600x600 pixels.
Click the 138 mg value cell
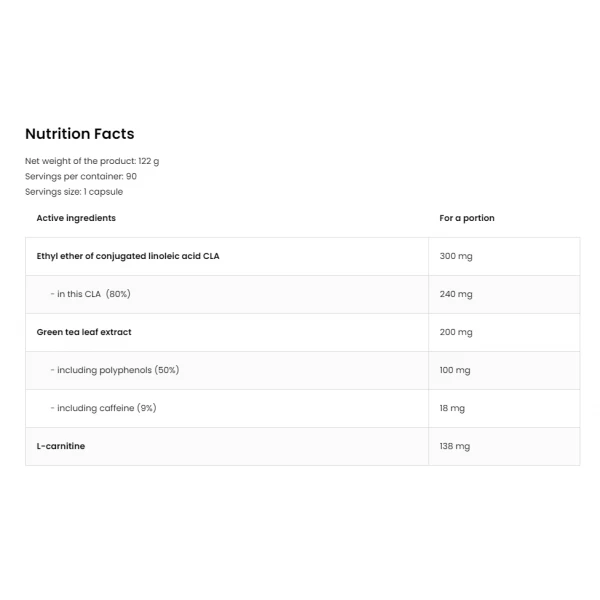[x=504, y=446]
